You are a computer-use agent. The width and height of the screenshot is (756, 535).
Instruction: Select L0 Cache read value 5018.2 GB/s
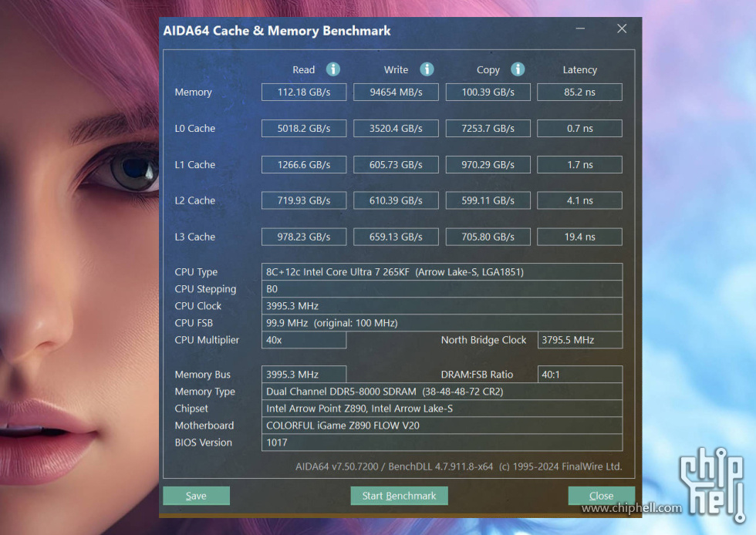tap(304, 128)
